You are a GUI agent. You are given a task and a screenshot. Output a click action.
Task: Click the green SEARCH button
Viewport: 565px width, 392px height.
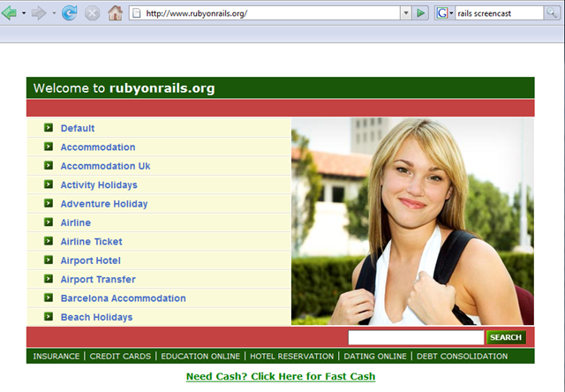[x=506, y=337]
